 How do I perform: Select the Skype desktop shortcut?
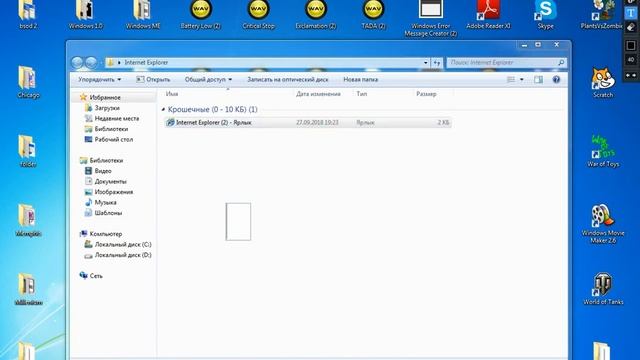click(546, 15)
